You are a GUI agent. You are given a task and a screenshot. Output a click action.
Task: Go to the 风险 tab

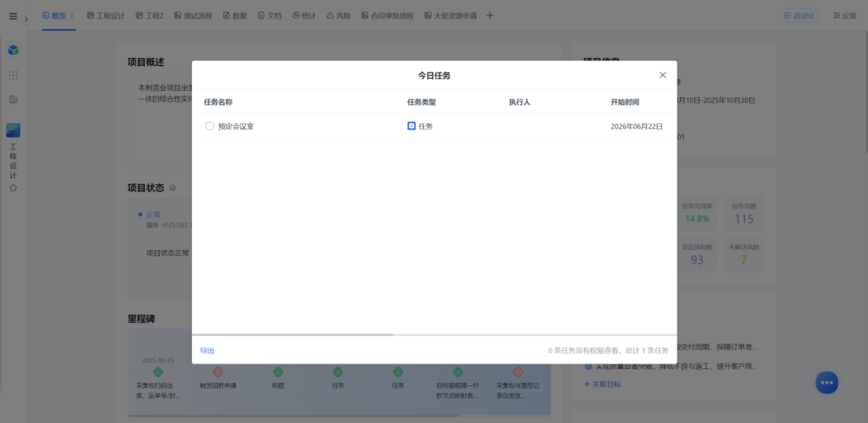click(339, 15)
